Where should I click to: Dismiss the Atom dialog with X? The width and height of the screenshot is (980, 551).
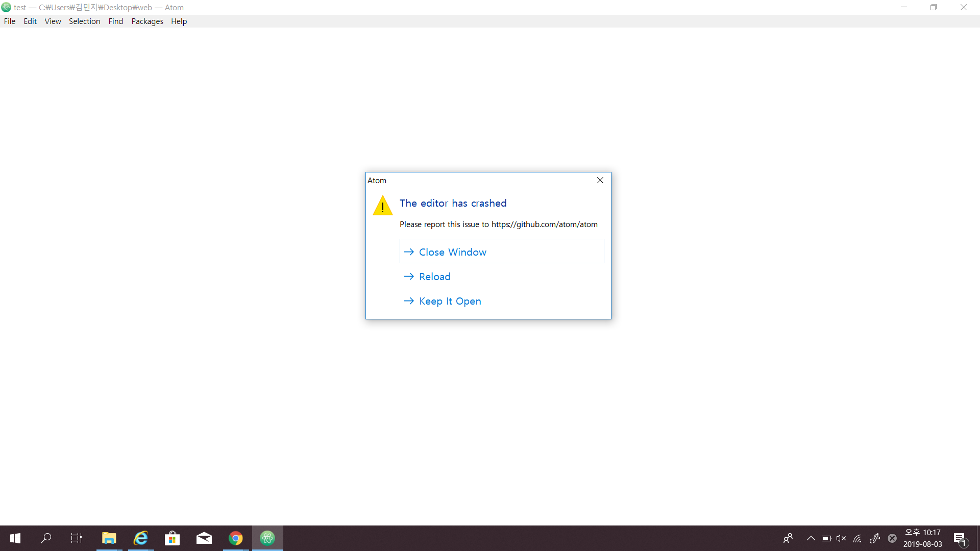point(600,180)
